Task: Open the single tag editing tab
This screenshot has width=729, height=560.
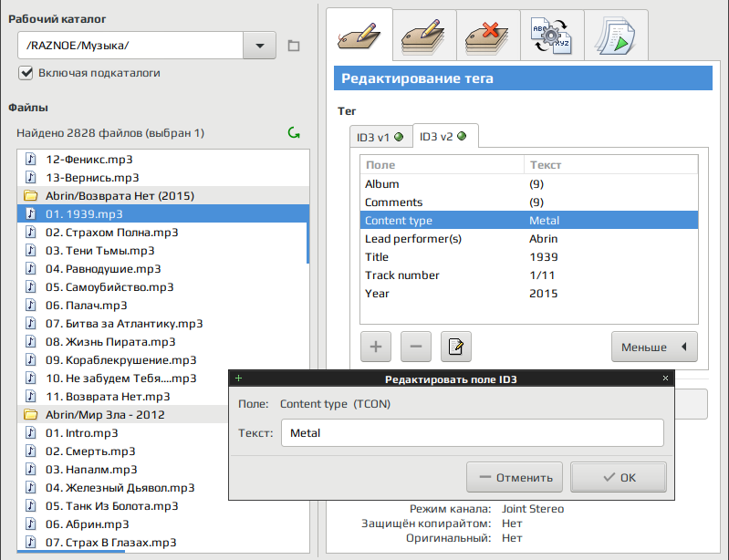Action: pyautogui.click(x=359, y=35)
